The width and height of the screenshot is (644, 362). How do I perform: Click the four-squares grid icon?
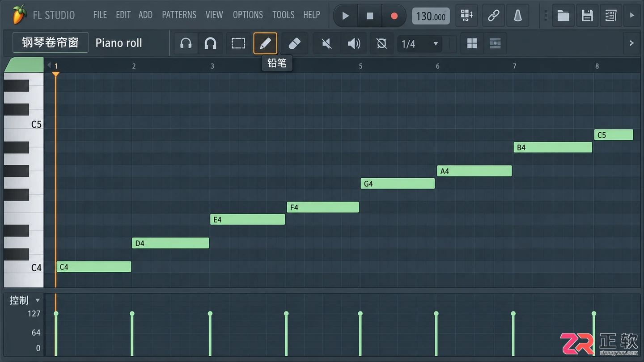coord(472,43)
